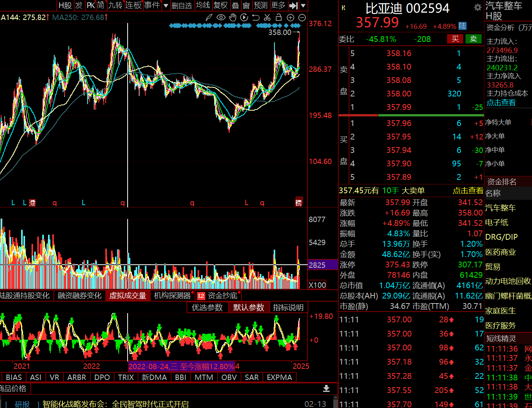Image resolution: width=532 pixels, height=408 pixels.
Task: Select the drawing pen tool icon
Action: [x=209, y=17]
